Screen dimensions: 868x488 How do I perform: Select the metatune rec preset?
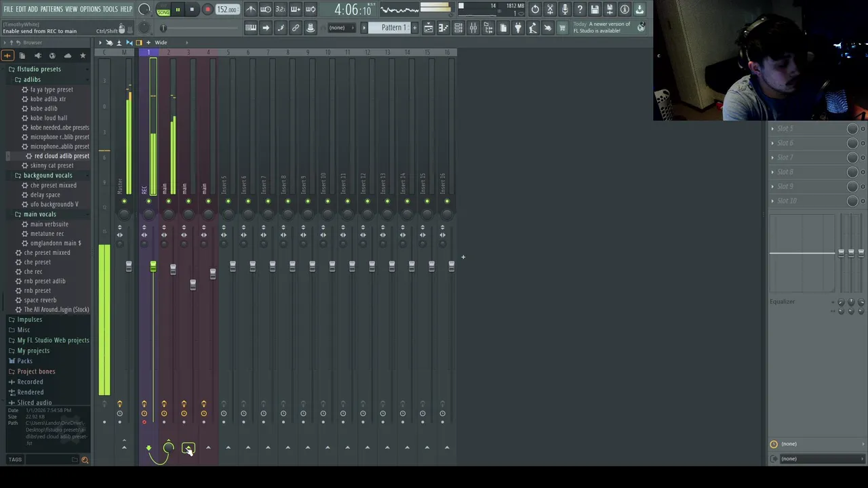coord(47,233)
